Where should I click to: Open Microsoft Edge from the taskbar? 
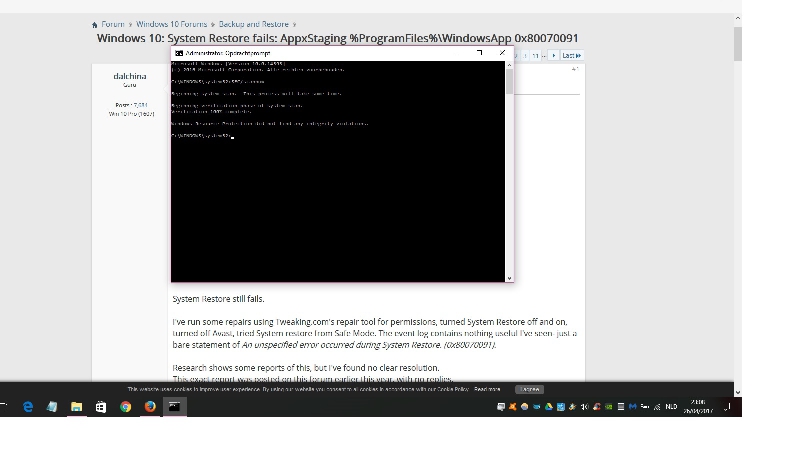(28, 407)
